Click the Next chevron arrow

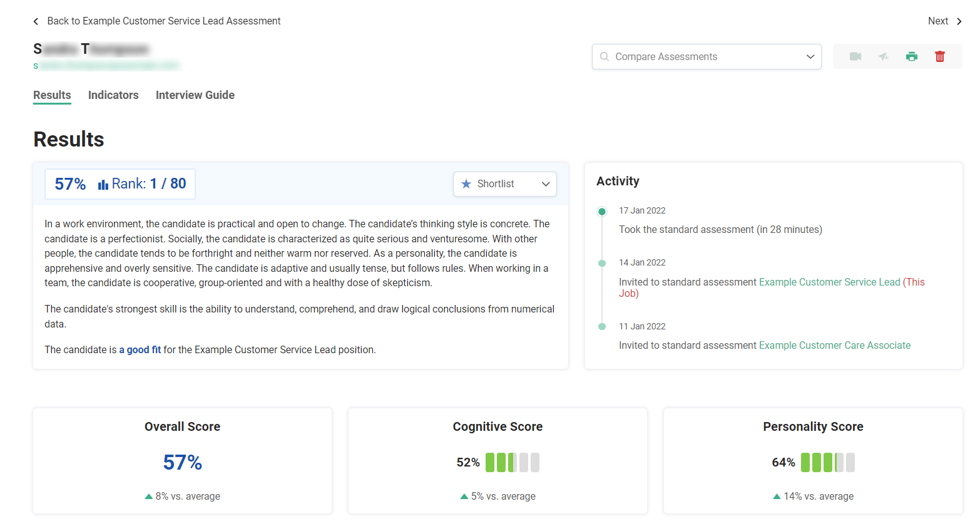pyautogui.click(x=957, y=21)
